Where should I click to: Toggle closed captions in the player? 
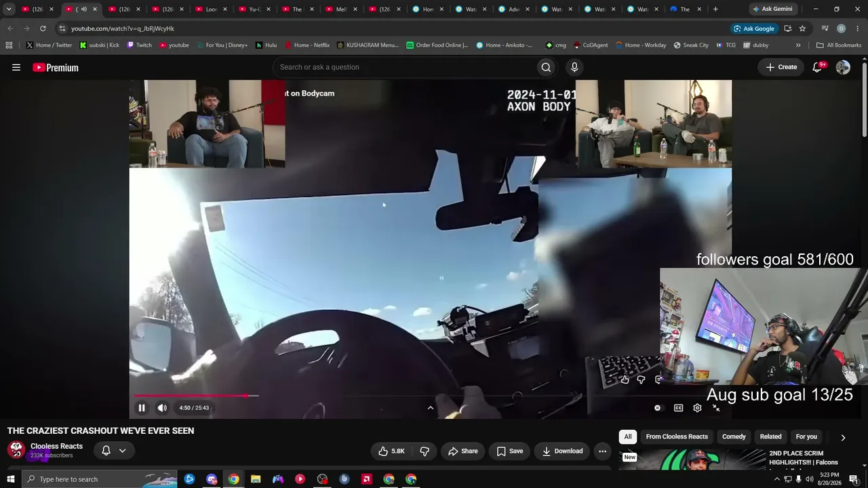point(678,408)
